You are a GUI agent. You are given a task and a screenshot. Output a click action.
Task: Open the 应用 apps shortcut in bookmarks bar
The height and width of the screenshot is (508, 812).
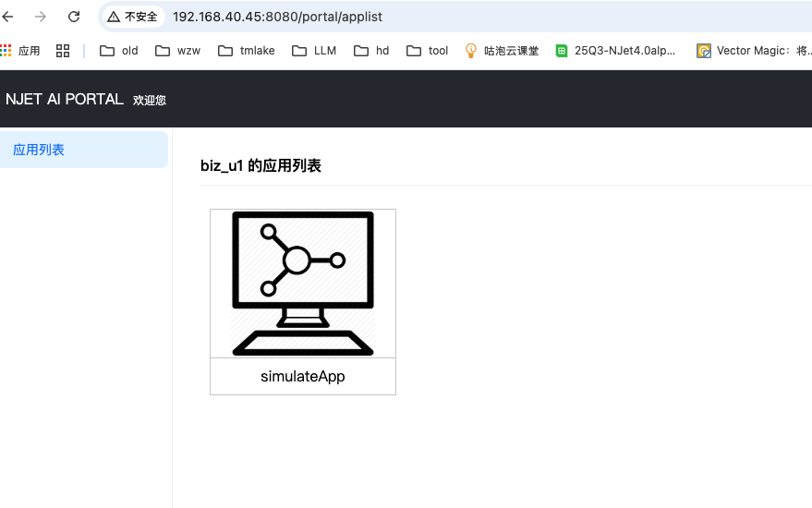[20, 51]
